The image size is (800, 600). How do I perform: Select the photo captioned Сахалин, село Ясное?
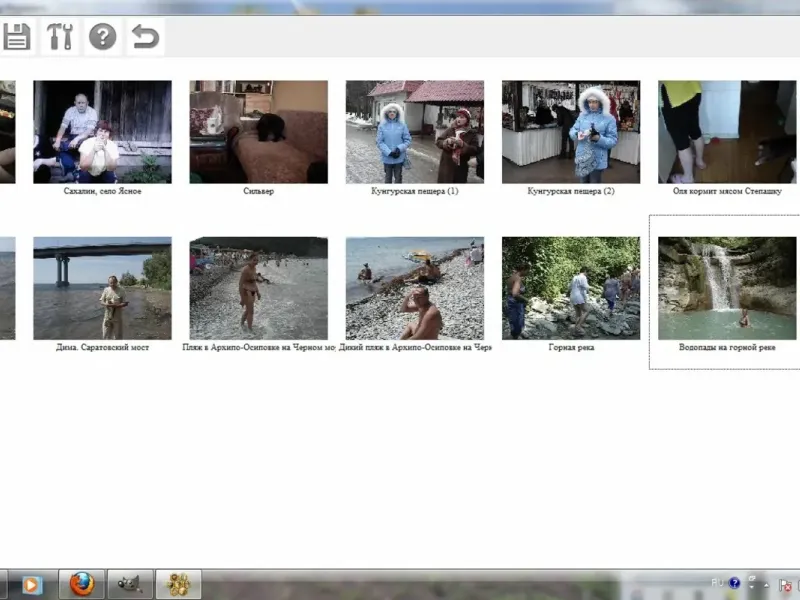pos(103,132)
